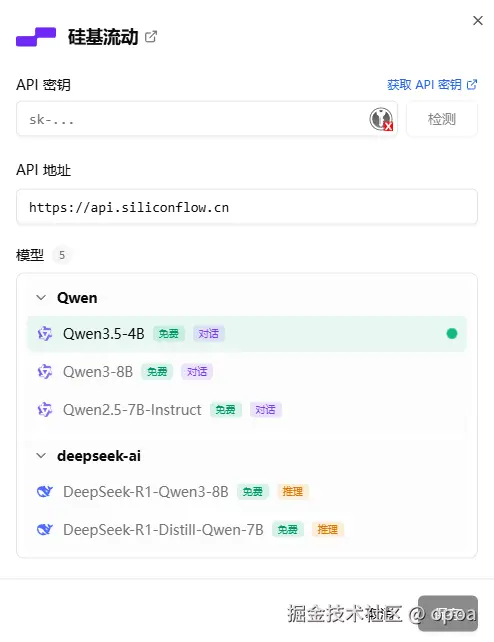This screenshot has height=642, width=494.
Task: Collapse the deepseek-ai model group
Action: 41,456
